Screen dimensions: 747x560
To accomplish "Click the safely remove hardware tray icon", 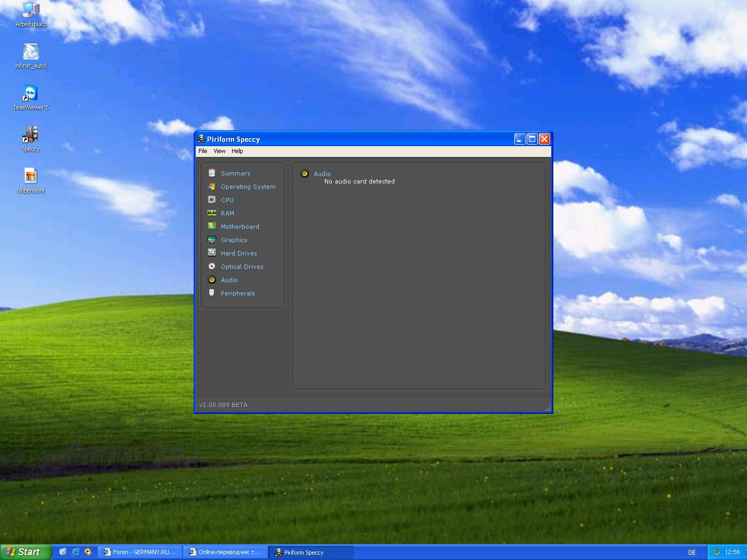I will point(717,552).
